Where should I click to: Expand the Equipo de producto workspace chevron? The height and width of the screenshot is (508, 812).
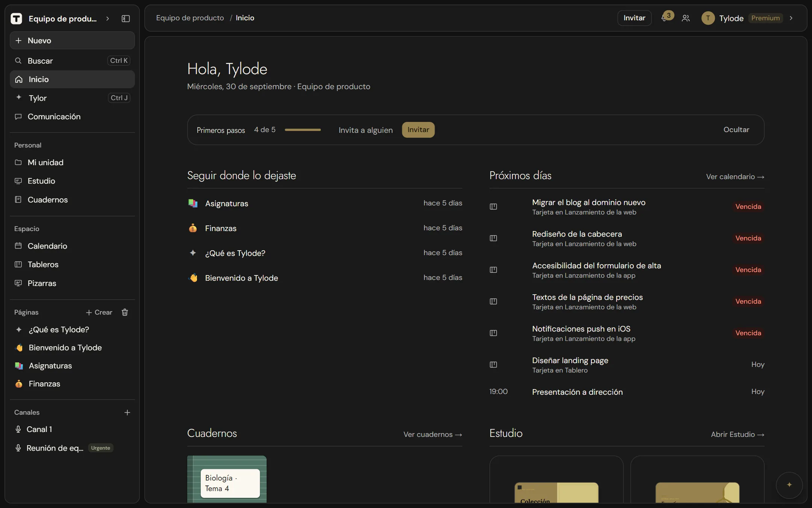(x=108, y=18)
